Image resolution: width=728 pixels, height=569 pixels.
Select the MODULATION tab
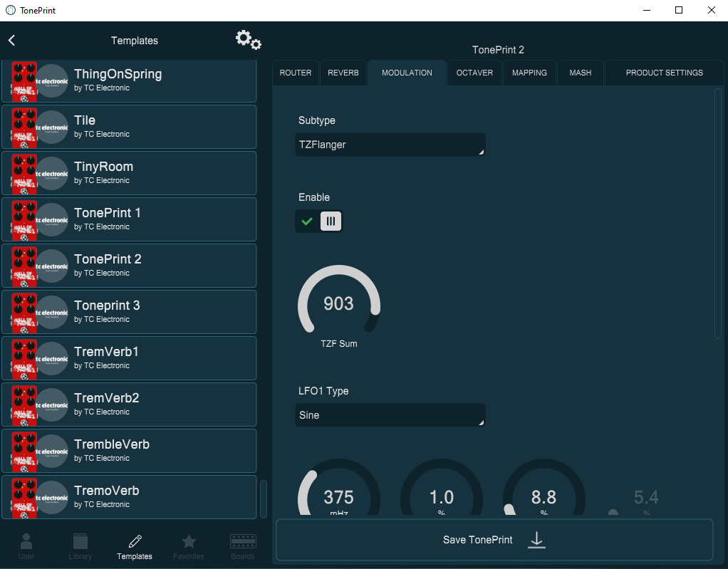coord(407,73)
